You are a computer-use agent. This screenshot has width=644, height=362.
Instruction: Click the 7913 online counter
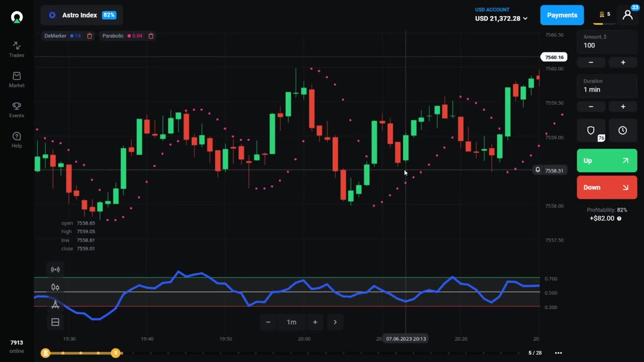coord(17,346)
